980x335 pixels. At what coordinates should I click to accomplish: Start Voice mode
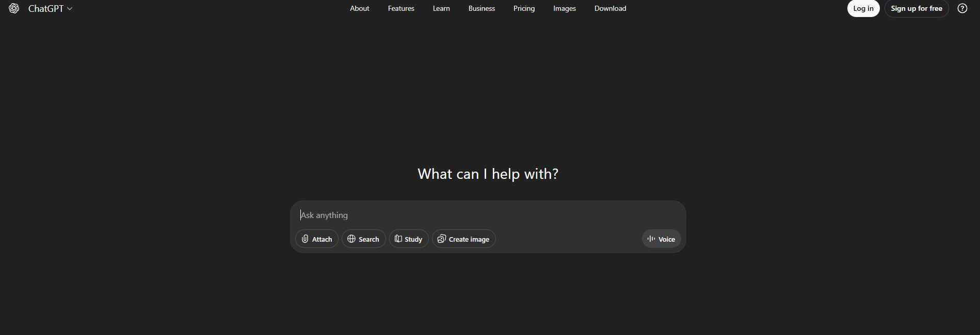[x=662, y=239]
